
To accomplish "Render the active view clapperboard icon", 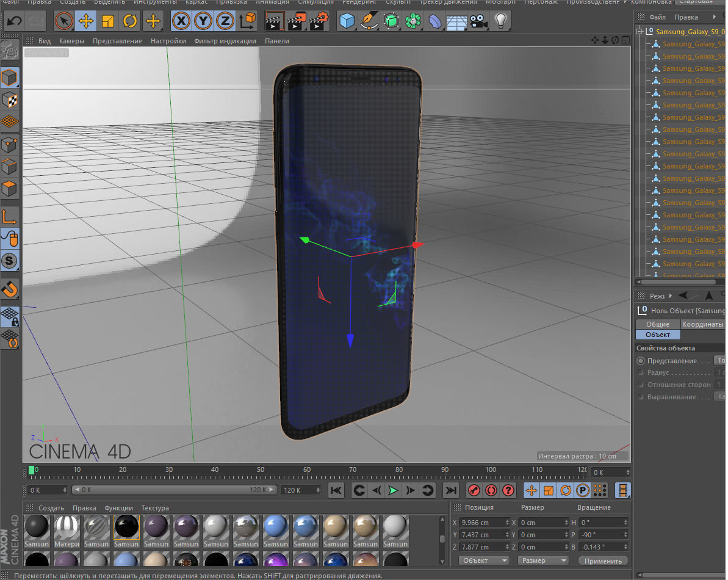I will click(274, 21).
